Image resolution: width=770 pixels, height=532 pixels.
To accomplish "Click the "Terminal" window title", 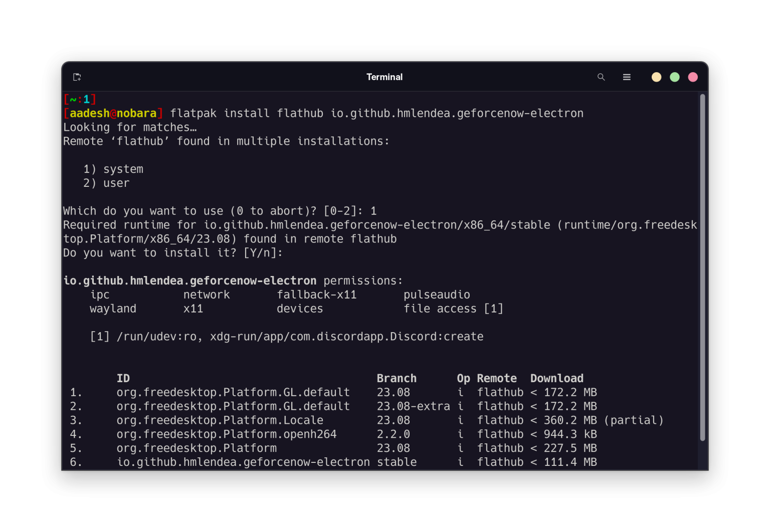I will tap(384, 77).
